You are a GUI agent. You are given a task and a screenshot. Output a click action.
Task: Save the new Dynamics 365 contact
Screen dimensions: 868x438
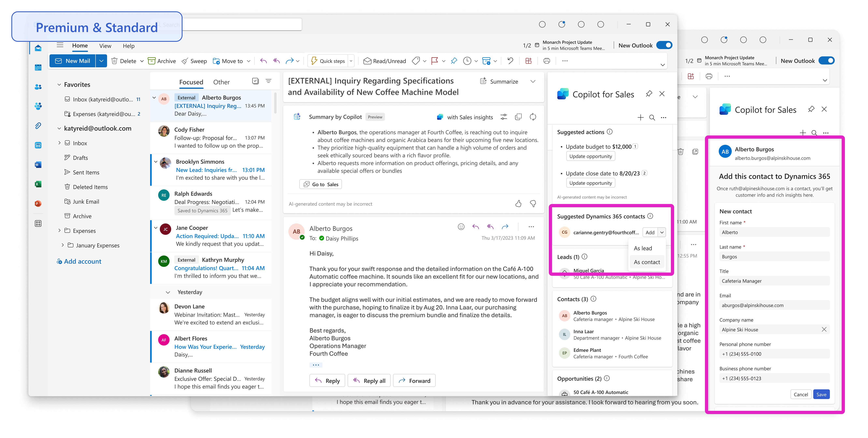(x=821, y=394)
